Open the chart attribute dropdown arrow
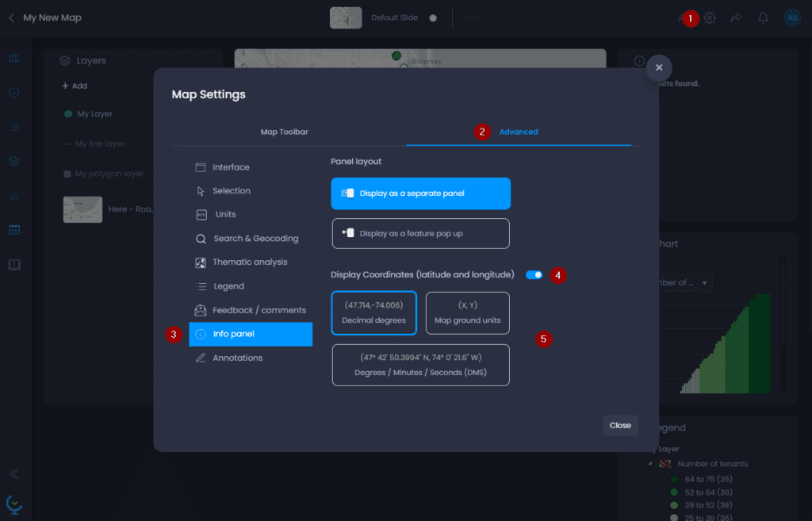The width and height of the screenshot is (812, 521). 704,283
